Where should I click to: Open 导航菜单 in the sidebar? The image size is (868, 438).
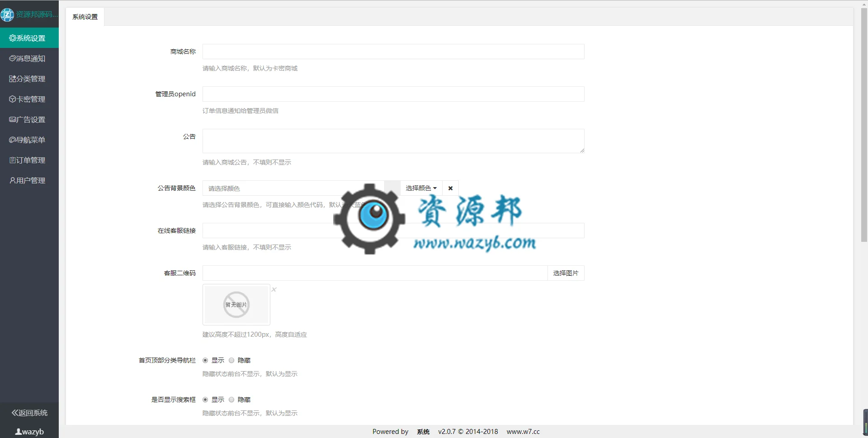[29, 140]
